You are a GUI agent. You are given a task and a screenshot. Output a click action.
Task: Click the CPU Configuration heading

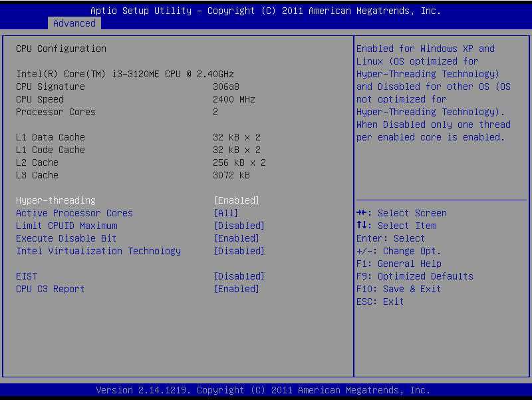61,49
